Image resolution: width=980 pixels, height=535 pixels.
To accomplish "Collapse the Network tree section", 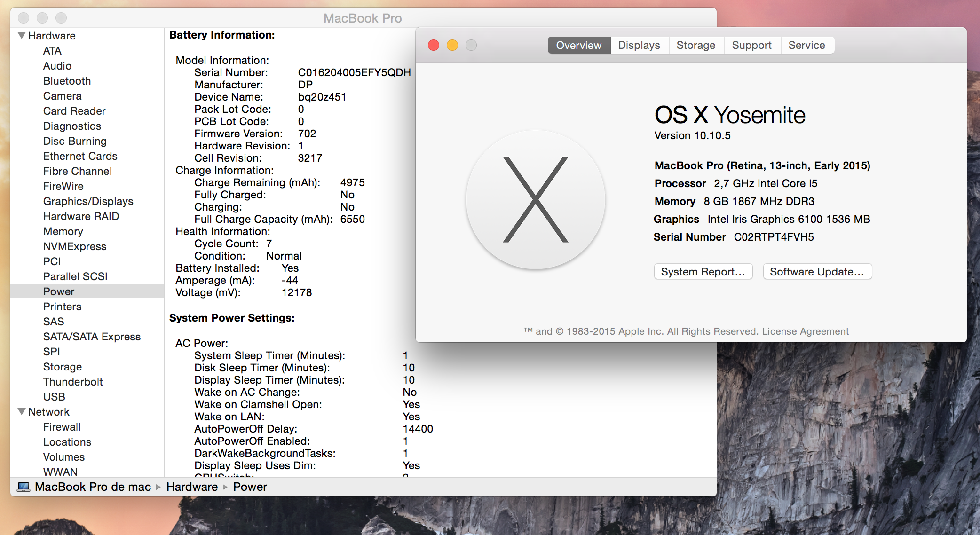I will click(x=22, y=412).
